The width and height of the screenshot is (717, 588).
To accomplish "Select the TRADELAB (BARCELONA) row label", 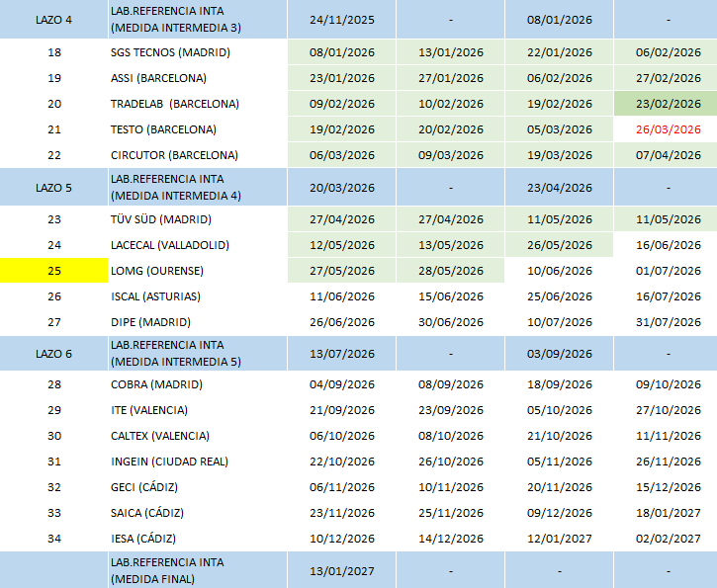I will pos(197,104).
